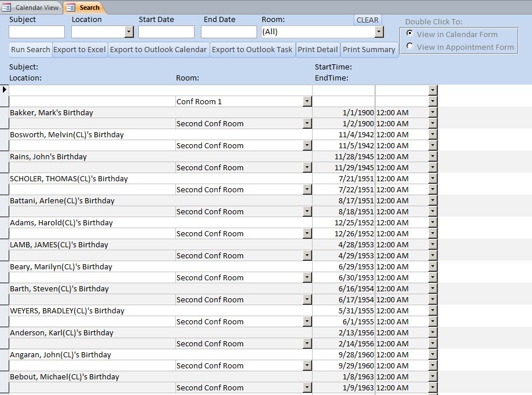
Task: Select View in Calendar Form radio option
Action: coord(410,33)
